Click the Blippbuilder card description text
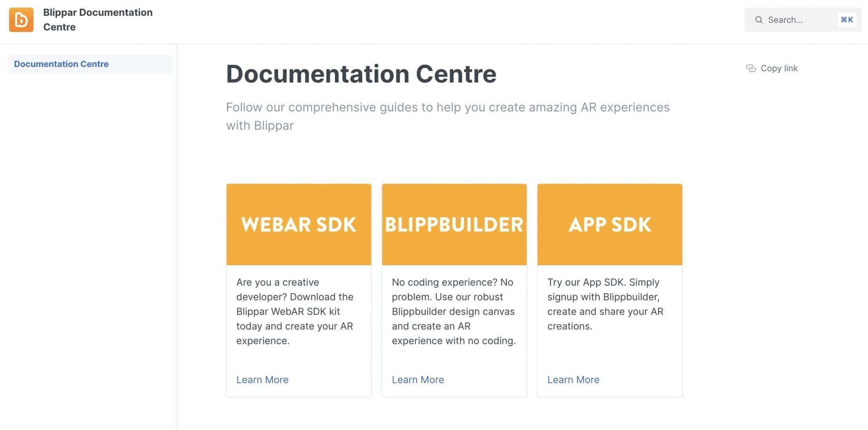Image resolution: width=868 pixels, height=430 pixels. tap(454, 311)
